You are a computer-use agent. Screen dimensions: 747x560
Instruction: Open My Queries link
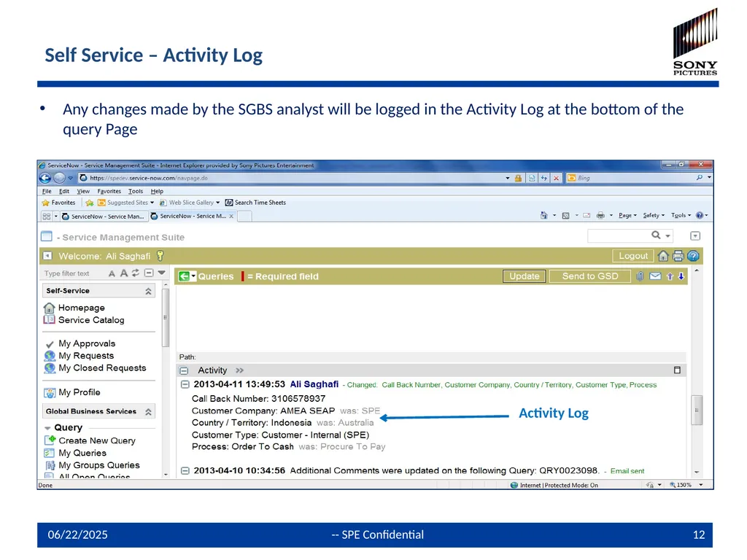coord(82,454)
